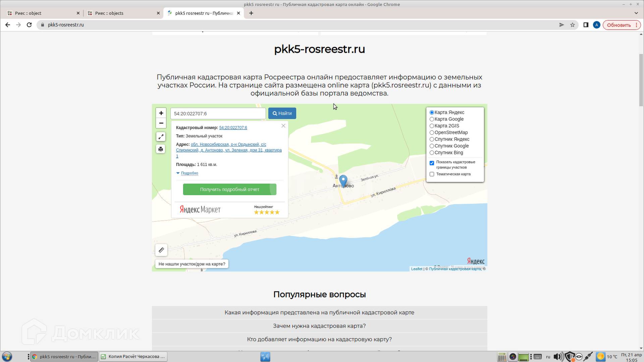Activate the ruler measurement tool
This screenshot has height=362, width=644.
click(161, 250)
